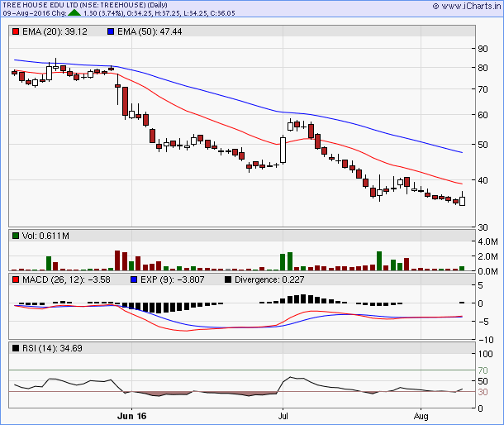Click the EMA (50): 47.44 label
Image resolution: width=504 pixels, height=425 pixels.
tap(150, 31)
